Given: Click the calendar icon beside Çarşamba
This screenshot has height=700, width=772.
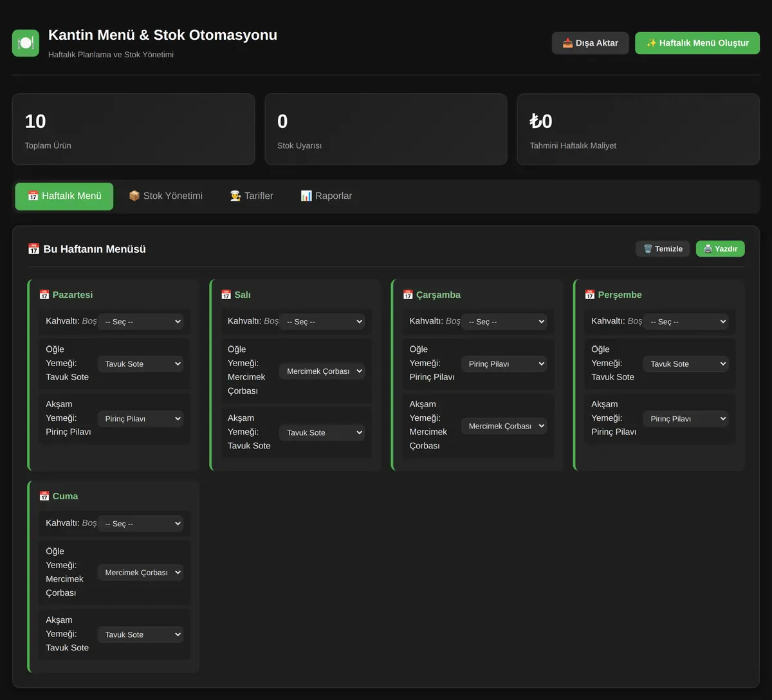Looking at the screenshot, I should coord(408,295).
